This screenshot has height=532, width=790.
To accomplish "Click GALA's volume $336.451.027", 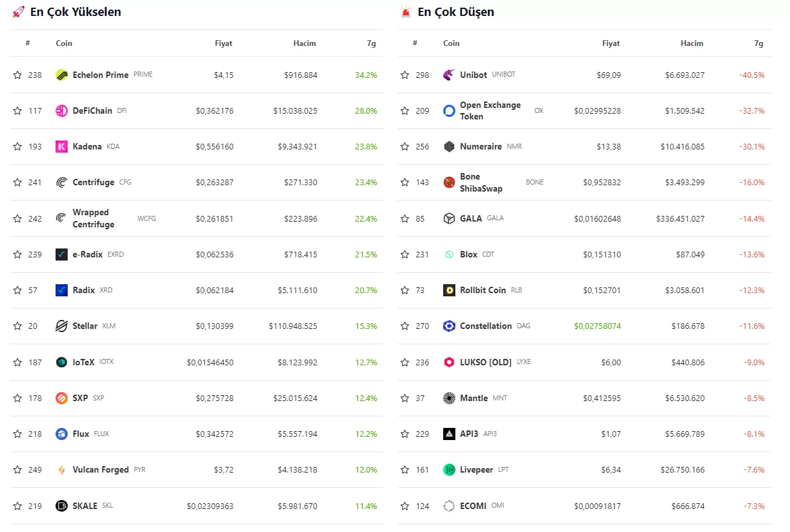I will click(680, 218).
